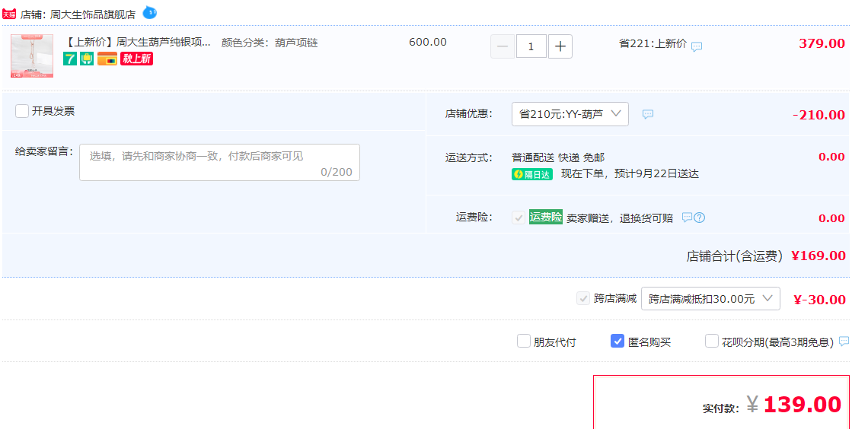Screen dimensions: 868x429
Task: Enable the 开具发票 checkbox
Action: coord(22,111)
